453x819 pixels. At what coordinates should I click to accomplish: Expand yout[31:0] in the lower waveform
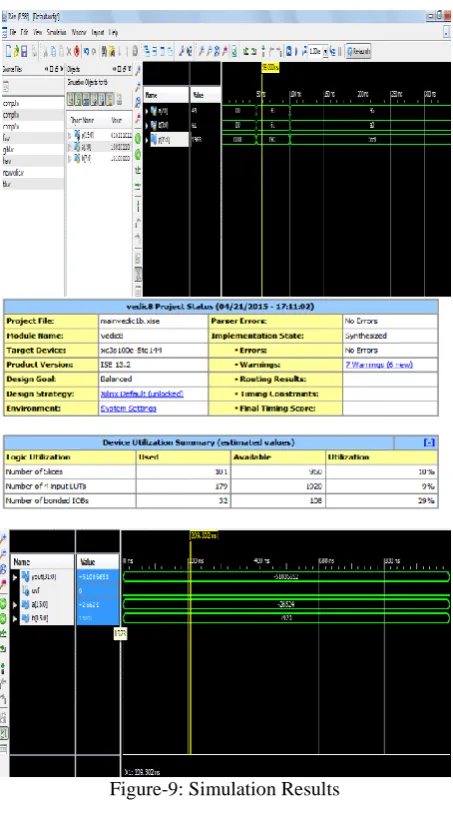tap(15, 577)
